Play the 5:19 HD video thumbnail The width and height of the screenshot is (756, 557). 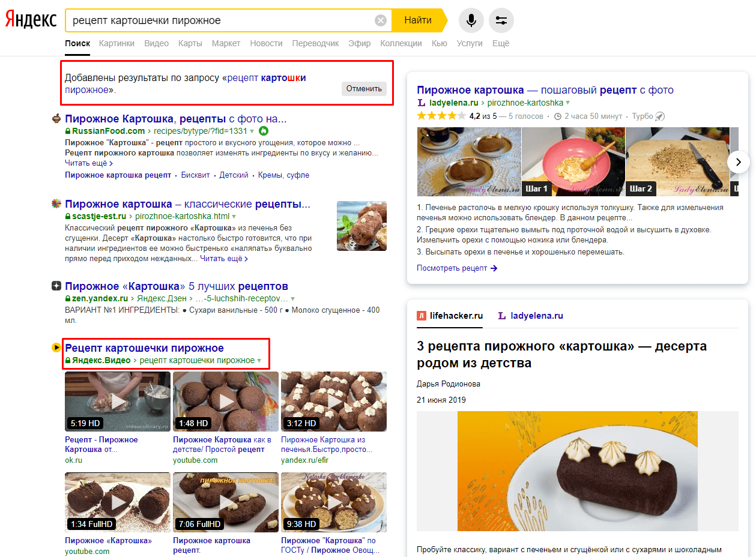point(118,402)
